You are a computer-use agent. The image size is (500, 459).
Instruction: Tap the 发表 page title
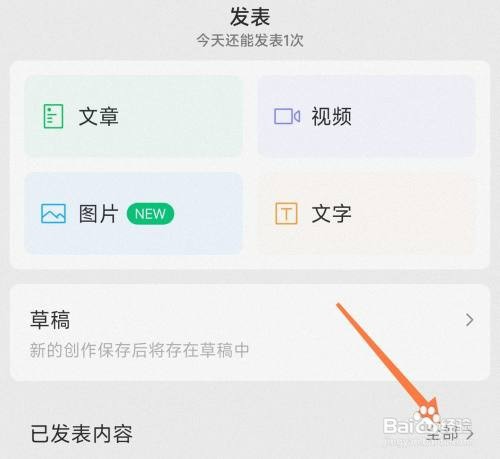click(250, 17)
